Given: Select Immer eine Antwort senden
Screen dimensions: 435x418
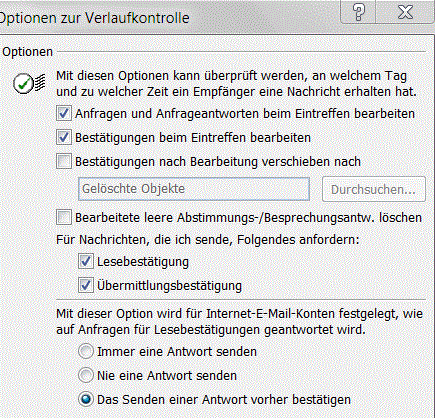Looking at the screenshot, I should pyautogui.click(x=86, y=351).
